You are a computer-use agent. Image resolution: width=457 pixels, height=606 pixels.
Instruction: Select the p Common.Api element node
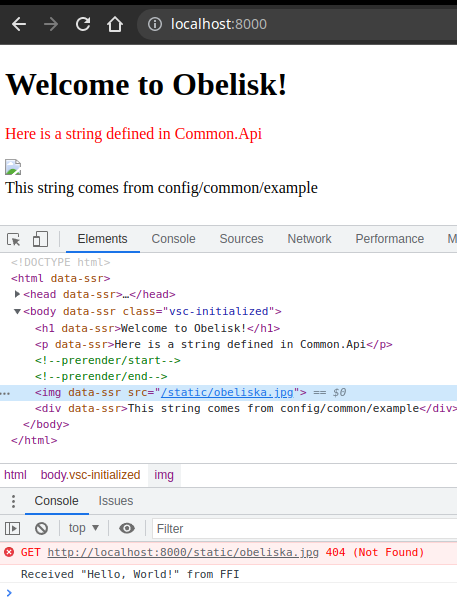click(213, 344)
